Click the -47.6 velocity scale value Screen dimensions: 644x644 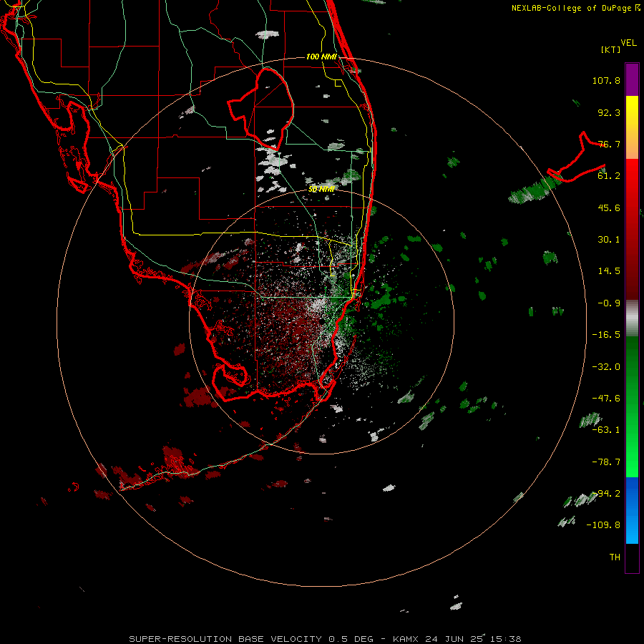(x=606, y=399)
